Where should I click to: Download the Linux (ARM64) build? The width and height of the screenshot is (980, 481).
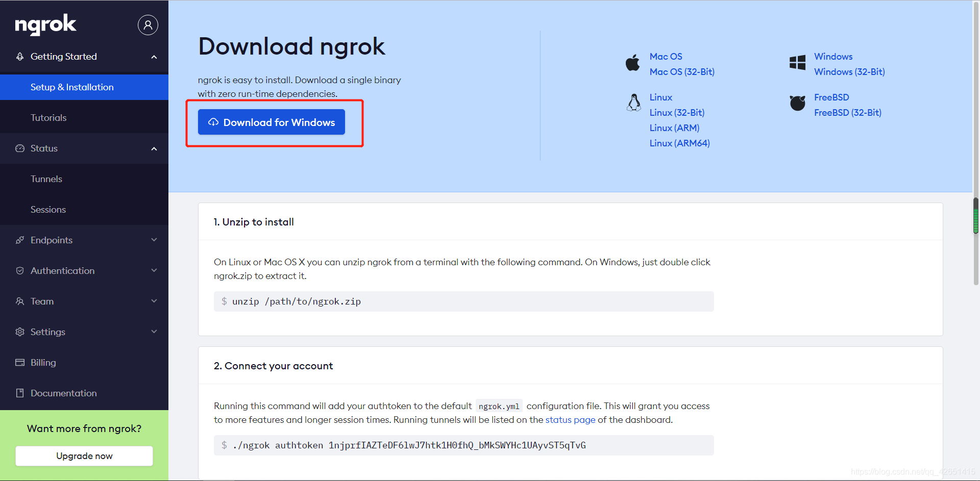pos(679,143)
